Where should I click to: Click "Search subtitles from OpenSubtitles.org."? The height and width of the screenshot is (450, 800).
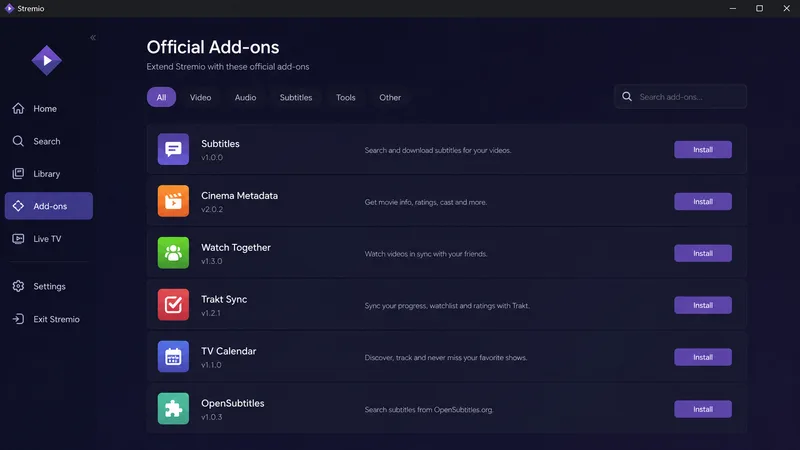[x=429, y=410]
